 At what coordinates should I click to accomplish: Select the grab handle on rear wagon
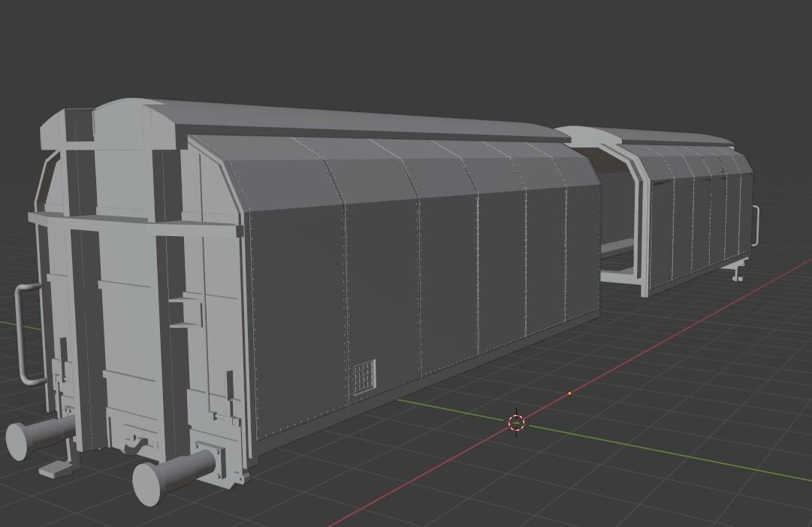tap(755, 226)
